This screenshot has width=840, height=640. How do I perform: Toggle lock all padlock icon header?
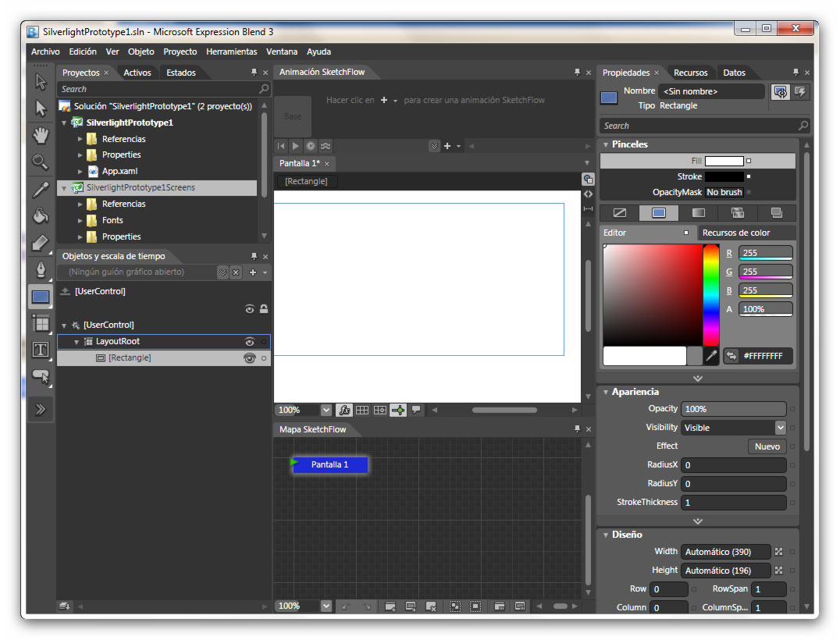pyautogui.click(x=264, y=309)
